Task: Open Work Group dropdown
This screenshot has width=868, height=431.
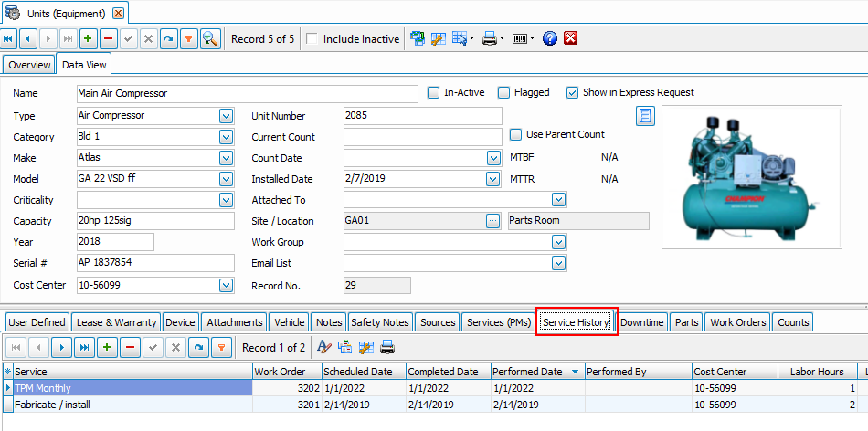Action: click(558, 242)
